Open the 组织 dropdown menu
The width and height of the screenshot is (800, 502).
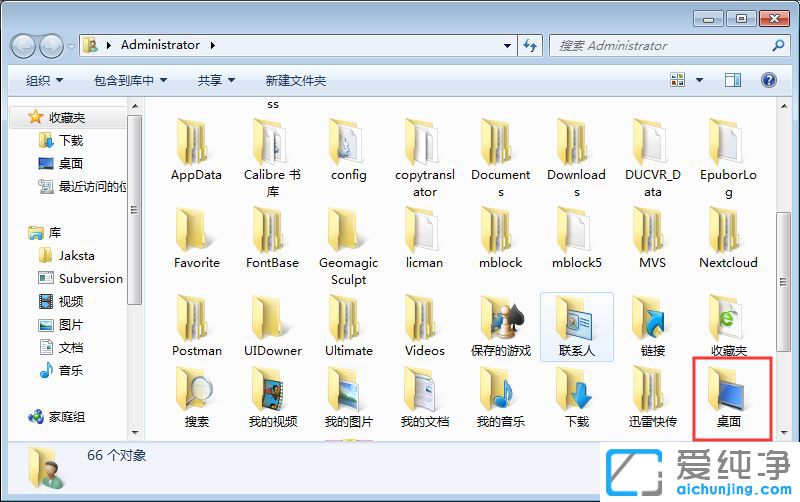click(x=44, y=80)
